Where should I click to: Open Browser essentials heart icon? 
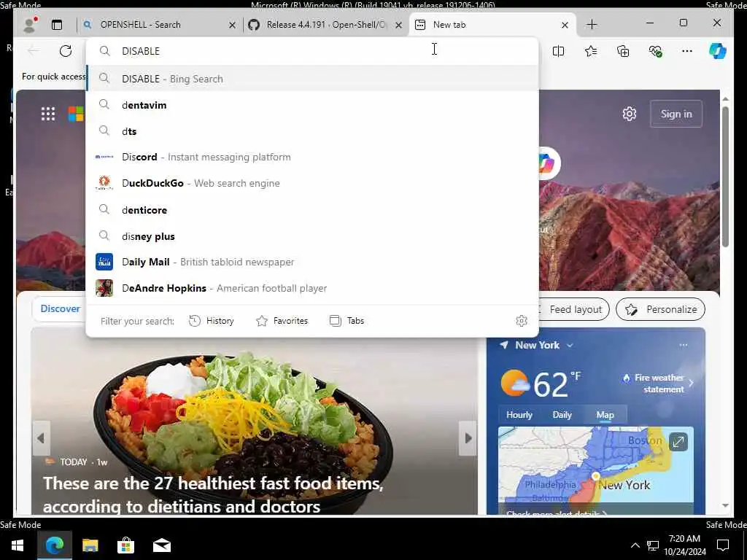pos(656,51)
